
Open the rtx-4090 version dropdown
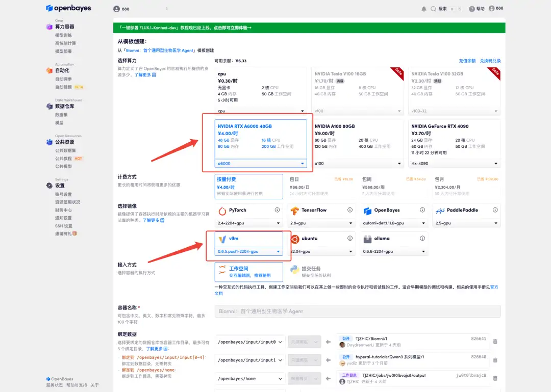[454, 163]
